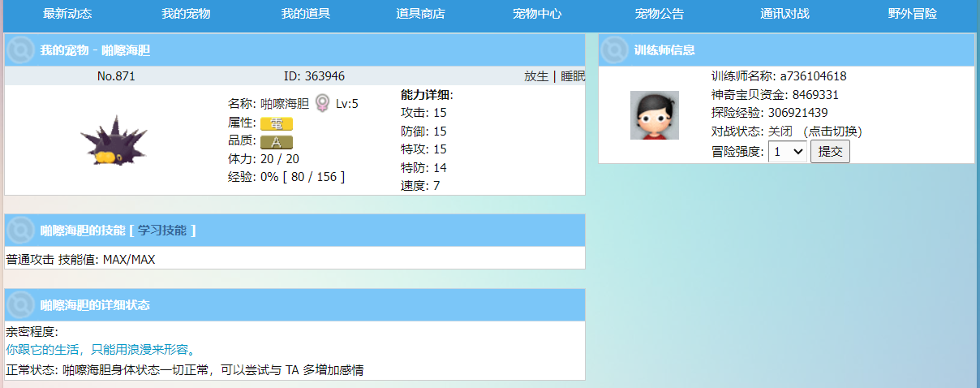
Task: Click Pokeball icon in 技能 header
Action: tap(20, 231)
